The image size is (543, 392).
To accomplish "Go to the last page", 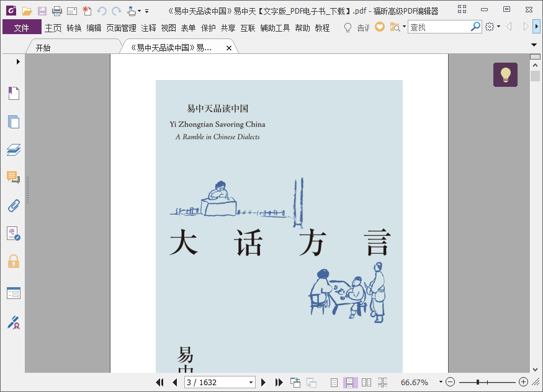I will click(x=279, y=382).
